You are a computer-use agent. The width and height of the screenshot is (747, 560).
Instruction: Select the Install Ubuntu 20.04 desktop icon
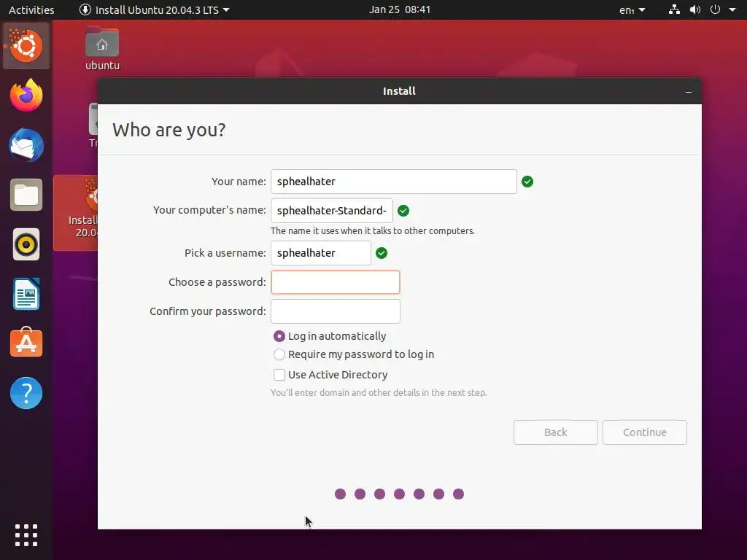[x=76, y=213]
